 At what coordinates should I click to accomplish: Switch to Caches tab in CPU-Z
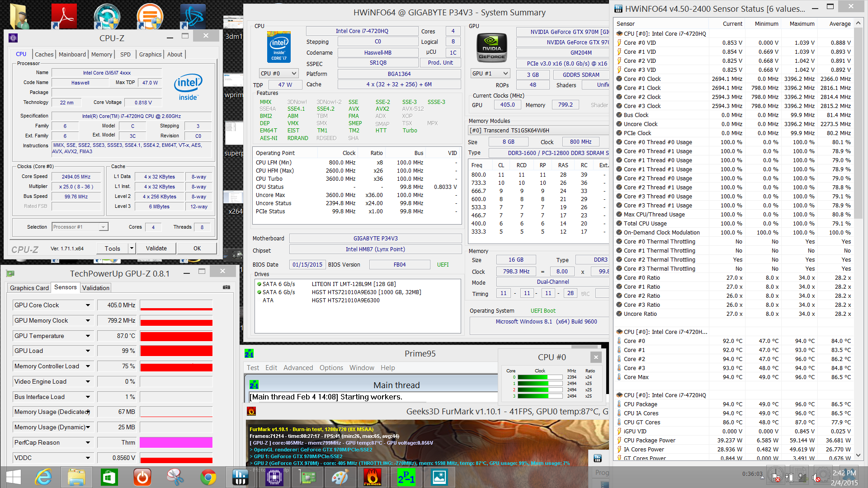(x=44, y=54)
